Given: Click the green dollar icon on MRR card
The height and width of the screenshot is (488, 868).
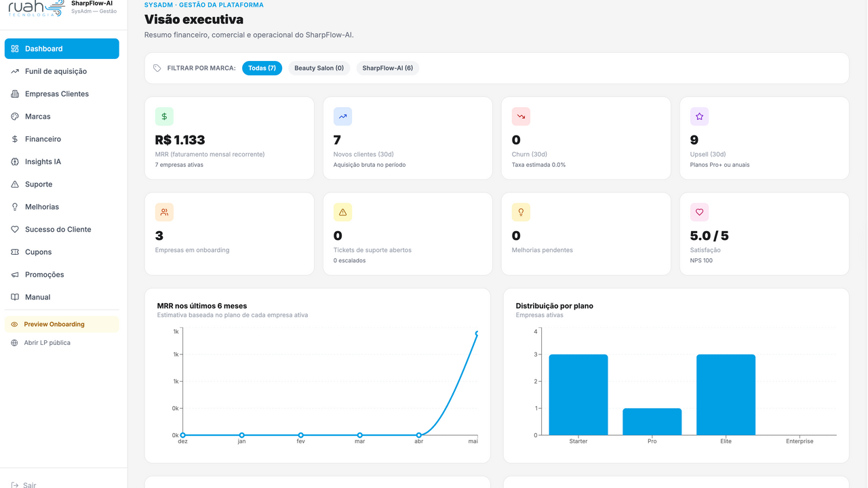Looking at the screenshot, I should click(164, 117).
